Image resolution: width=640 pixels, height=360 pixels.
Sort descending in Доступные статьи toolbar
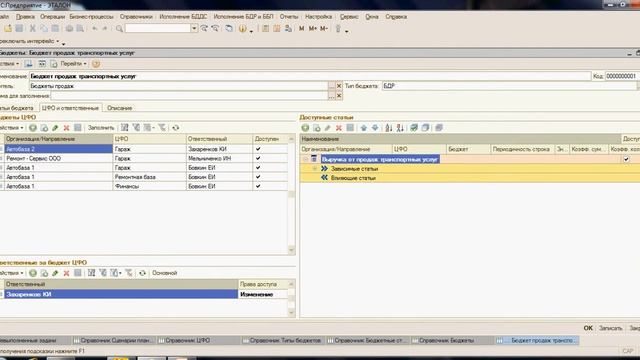pyautogui.click(x=400, y=128)
